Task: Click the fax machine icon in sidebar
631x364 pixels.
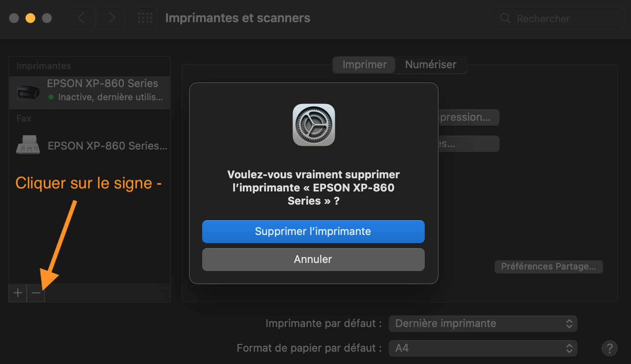Action: (28, 145)
